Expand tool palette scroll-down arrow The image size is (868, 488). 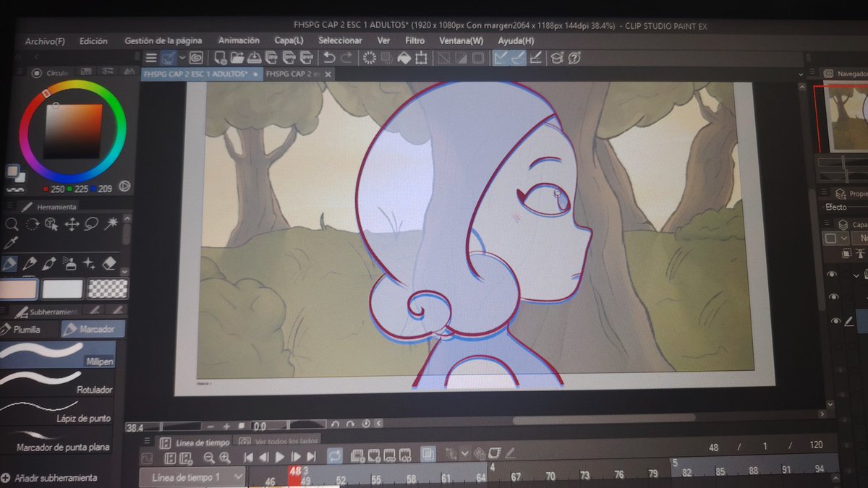point(124,272)
